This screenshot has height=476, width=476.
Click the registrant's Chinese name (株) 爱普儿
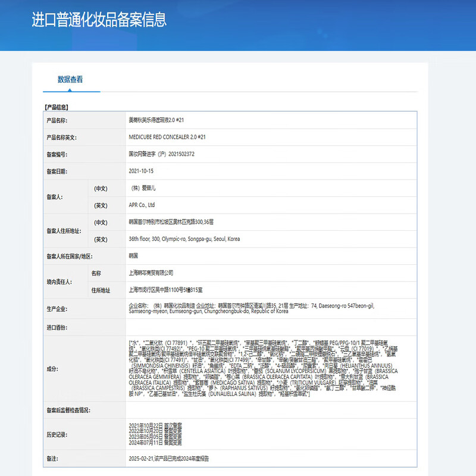click(x=143, y=188)
